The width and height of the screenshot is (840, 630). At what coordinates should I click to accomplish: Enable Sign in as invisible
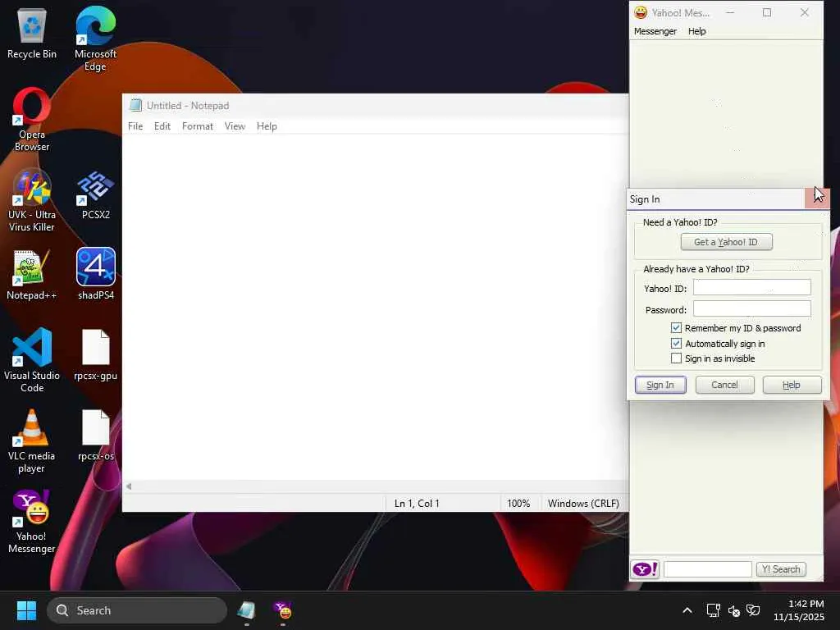click(x=676, y=358)
